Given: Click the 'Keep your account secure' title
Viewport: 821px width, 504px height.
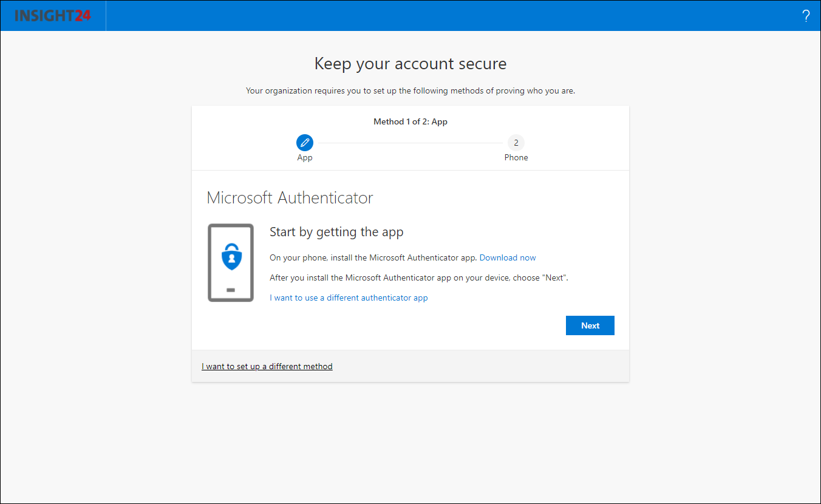Looking at the screenshot, I should [410, 64].
